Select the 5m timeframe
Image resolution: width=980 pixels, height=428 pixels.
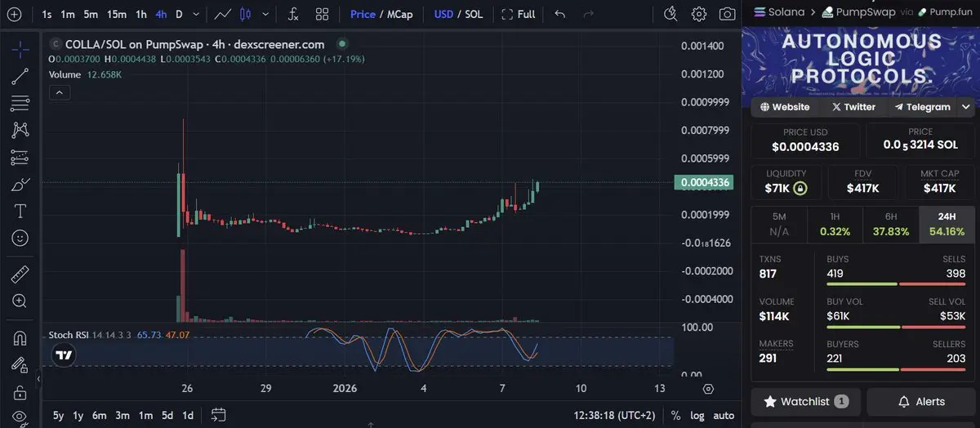91,14
